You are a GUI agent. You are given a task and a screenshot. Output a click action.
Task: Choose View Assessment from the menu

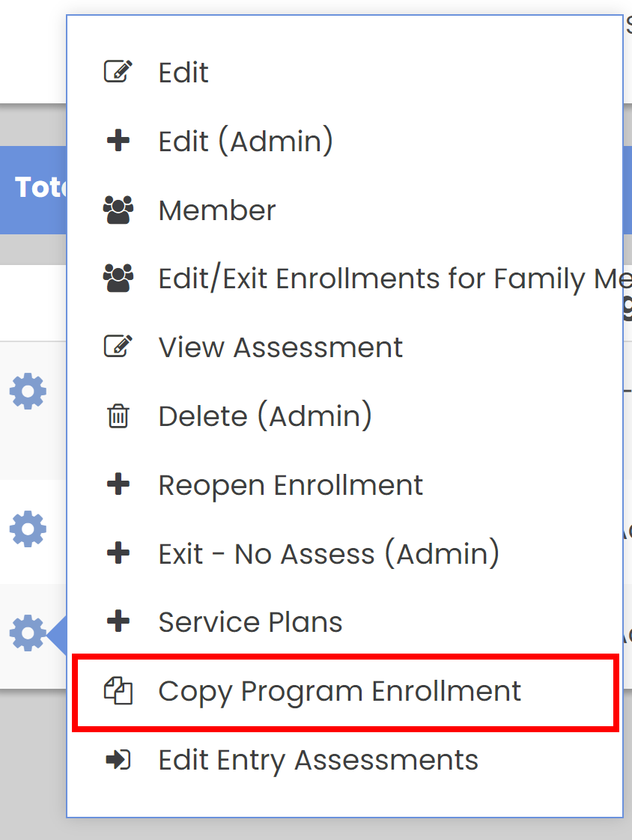coord(281,347)
